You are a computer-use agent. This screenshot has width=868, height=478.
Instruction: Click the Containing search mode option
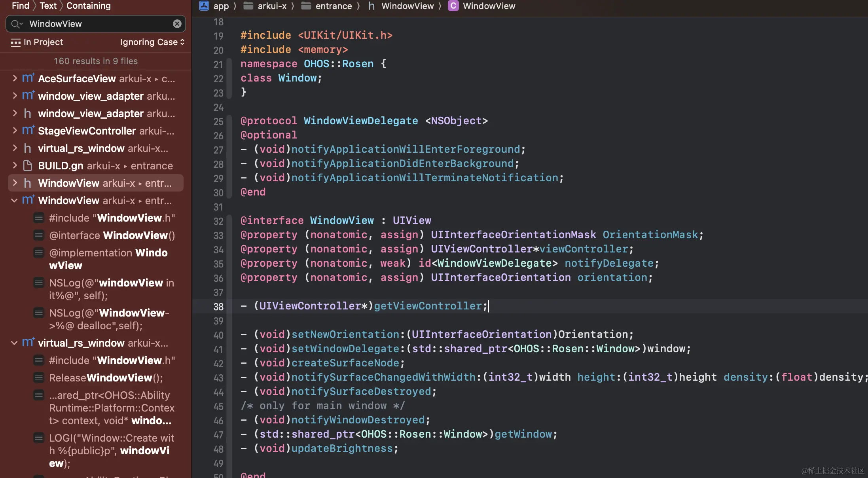point(88,6)
